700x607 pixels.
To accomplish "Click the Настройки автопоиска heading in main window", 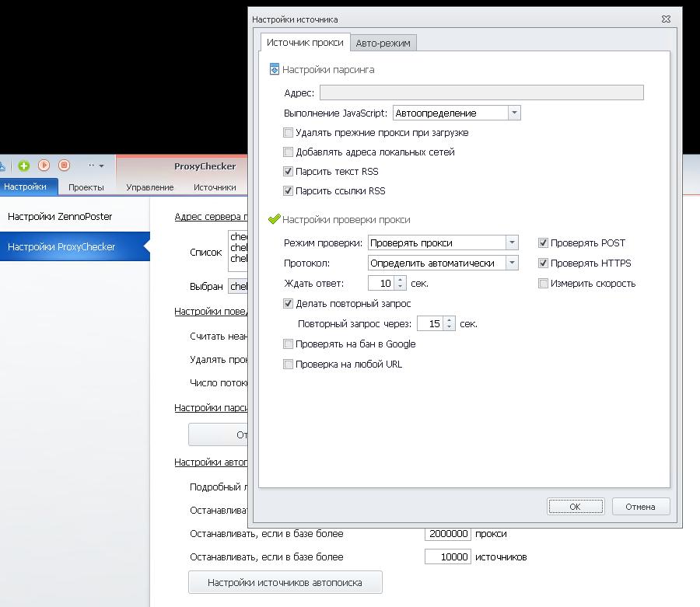I will pos(211,462).
